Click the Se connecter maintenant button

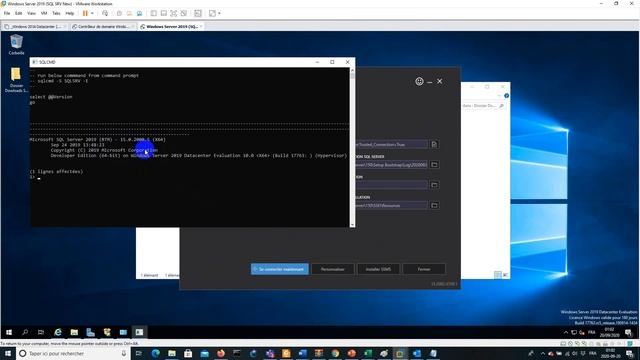tap(280, 269)
